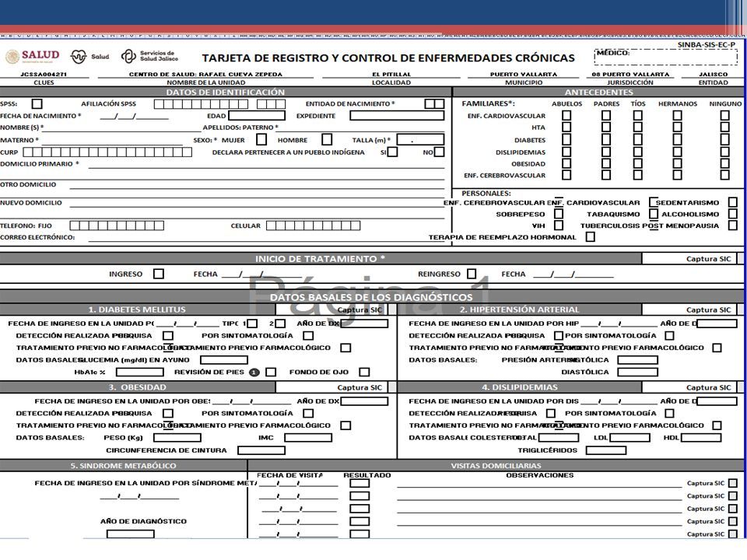The width and height of the screenshot is (747, 560).
Task: Click the CURP character boxes
Action: [x=107, y=152]
